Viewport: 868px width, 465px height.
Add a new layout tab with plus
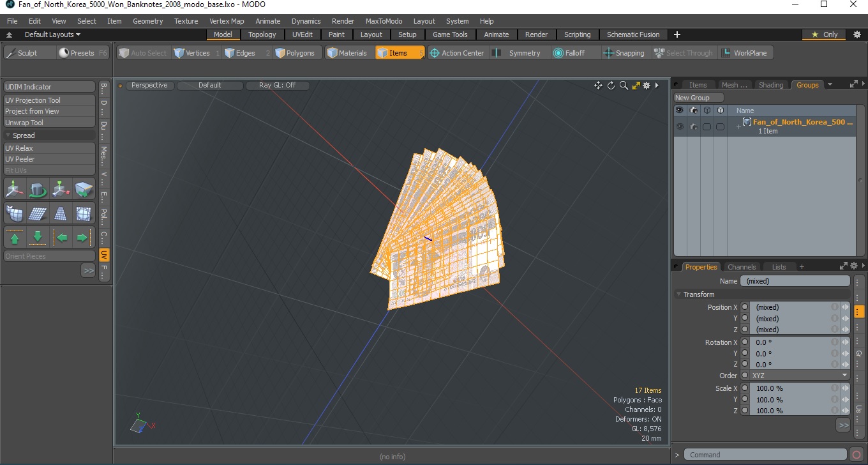(677, 34)
